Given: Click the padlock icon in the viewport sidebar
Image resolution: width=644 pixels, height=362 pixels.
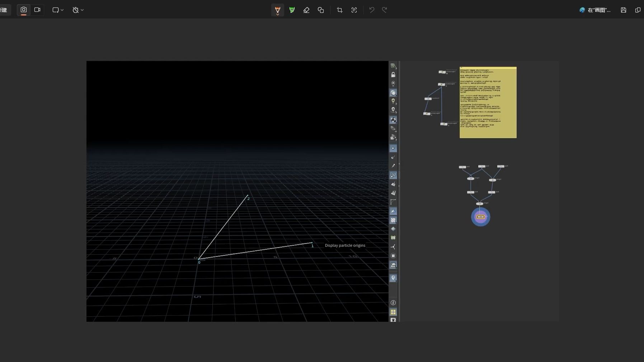Looking at the screenshot, I should [393, 75].
